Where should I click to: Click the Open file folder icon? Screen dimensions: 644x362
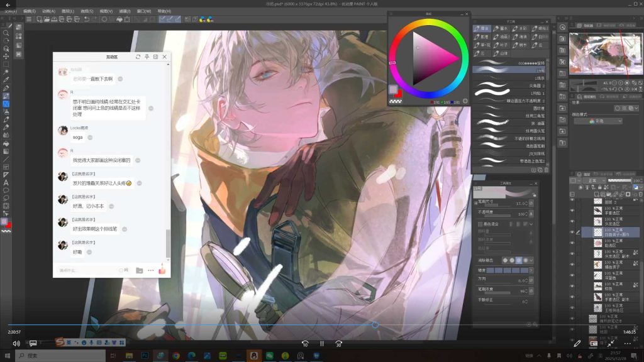(x=47, y=19)
